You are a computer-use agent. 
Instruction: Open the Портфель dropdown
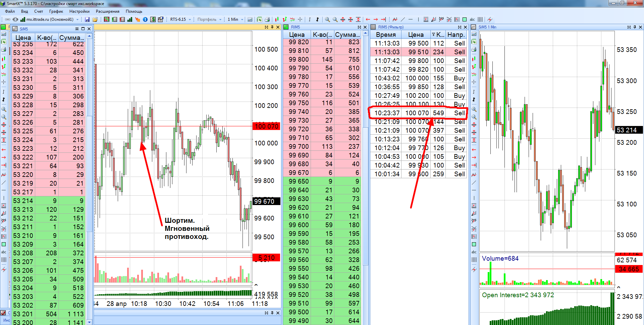[x=220, y=19]
